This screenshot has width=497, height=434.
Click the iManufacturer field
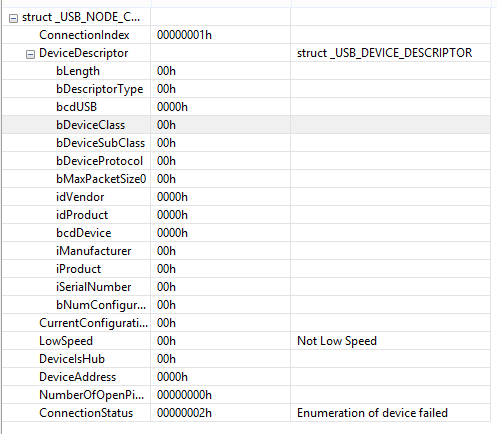pyautogui.click(x=246, y=251)
